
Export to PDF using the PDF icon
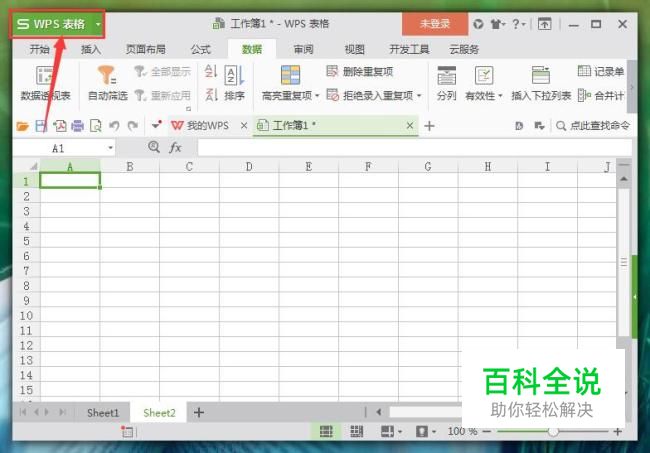coord(59,126)
